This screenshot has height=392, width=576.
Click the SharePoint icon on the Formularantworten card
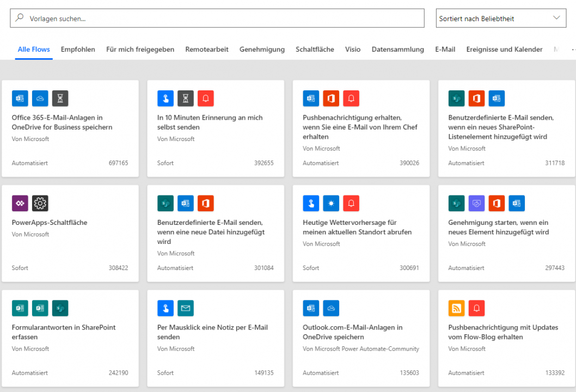point(60,308)
